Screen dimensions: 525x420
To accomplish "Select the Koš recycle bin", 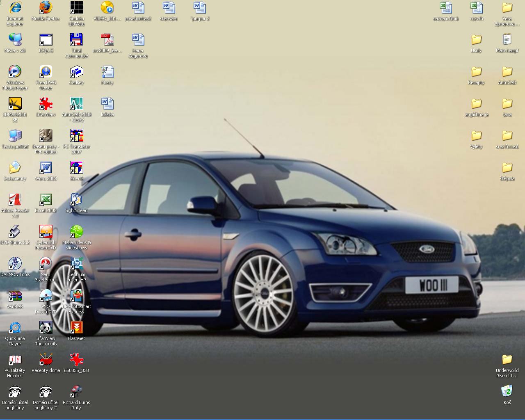I will pos(507,391).
